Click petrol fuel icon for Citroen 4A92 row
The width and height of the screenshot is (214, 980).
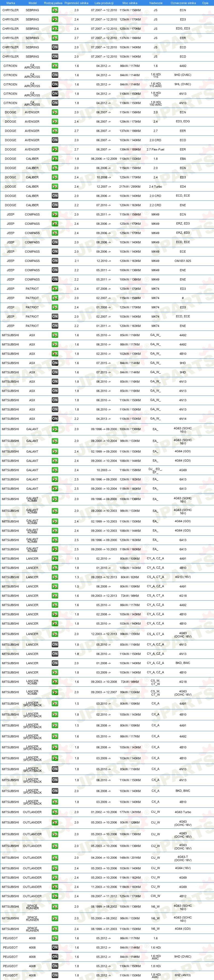pos(55,66)
